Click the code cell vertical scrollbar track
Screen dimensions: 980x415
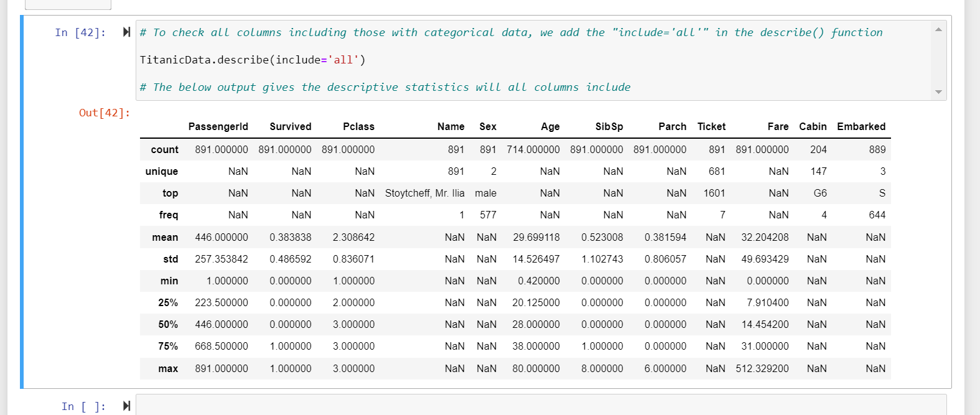tap(938, 60)
